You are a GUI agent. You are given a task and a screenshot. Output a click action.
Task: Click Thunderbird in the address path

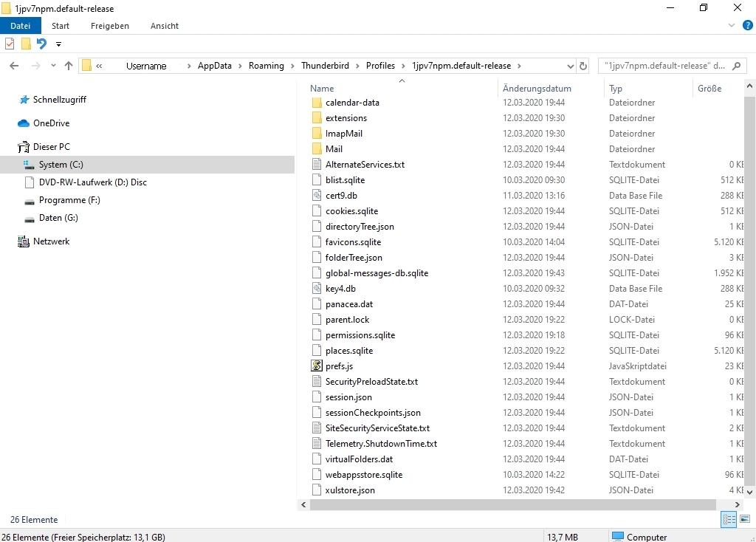[325, 66]
